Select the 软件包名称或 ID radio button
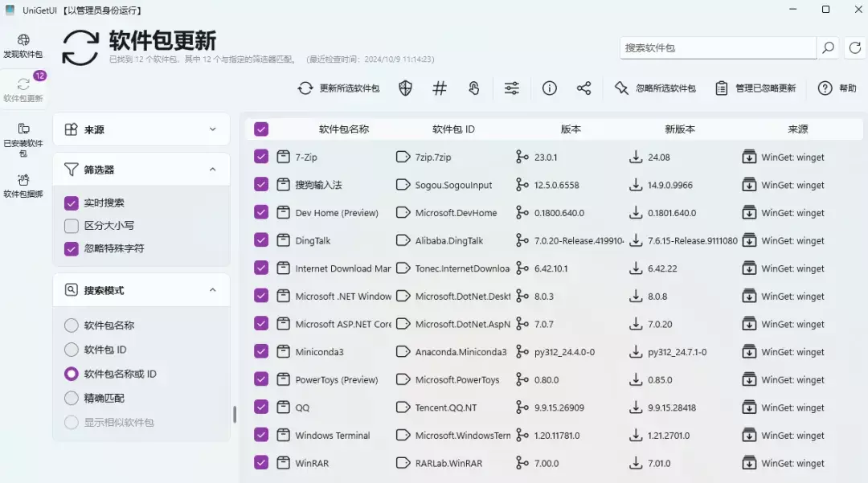Viewport: 868px width, 483px height. tap(72, 374)
